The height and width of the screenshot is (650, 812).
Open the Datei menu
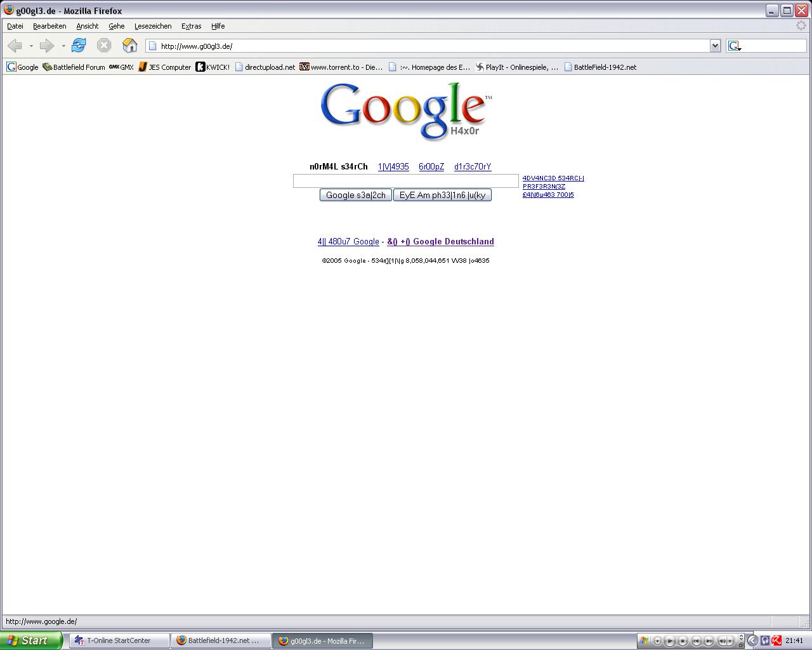pos(15,26)
